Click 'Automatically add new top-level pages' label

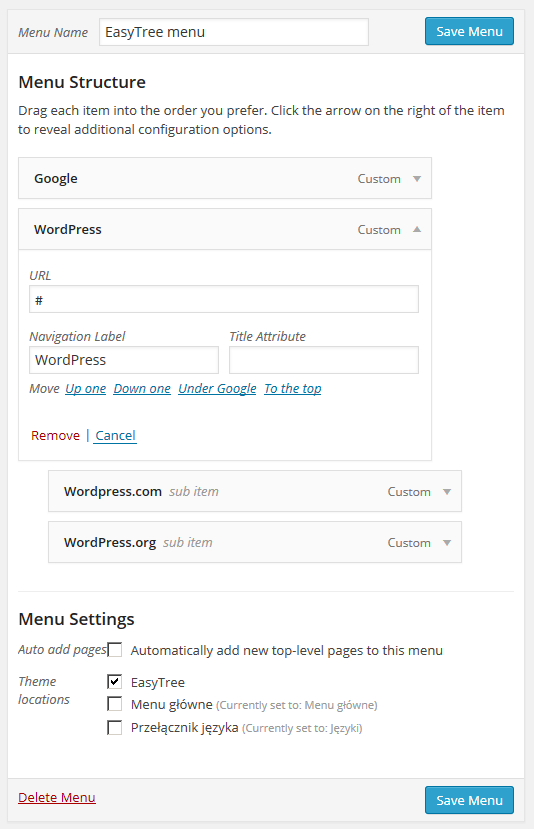pyautogui.click(x=287, y=650)
